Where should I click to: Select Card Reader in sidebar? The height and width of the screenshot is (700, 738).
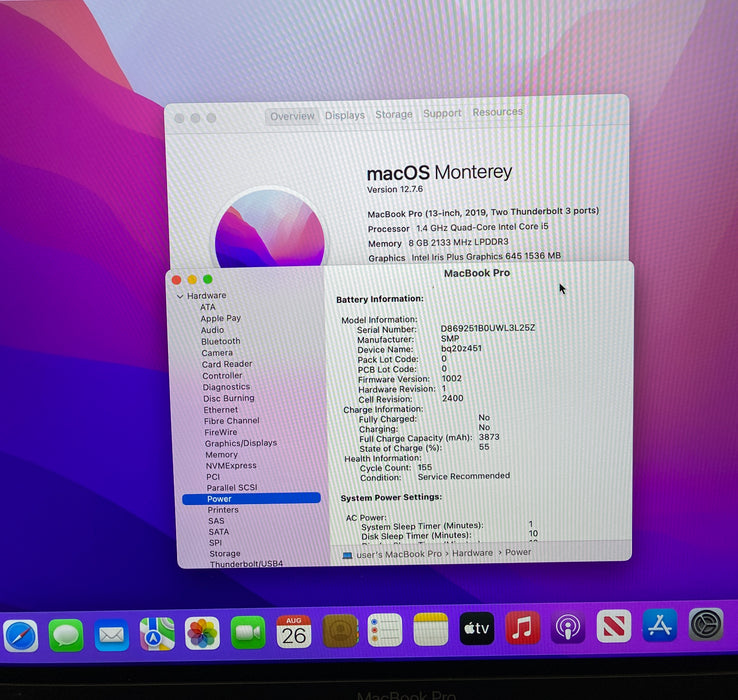[227, 364]
